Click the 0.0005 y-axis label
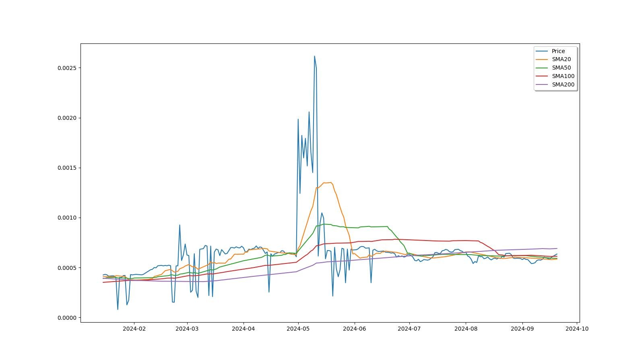The image size is (644, 362). tap(67, 268)
